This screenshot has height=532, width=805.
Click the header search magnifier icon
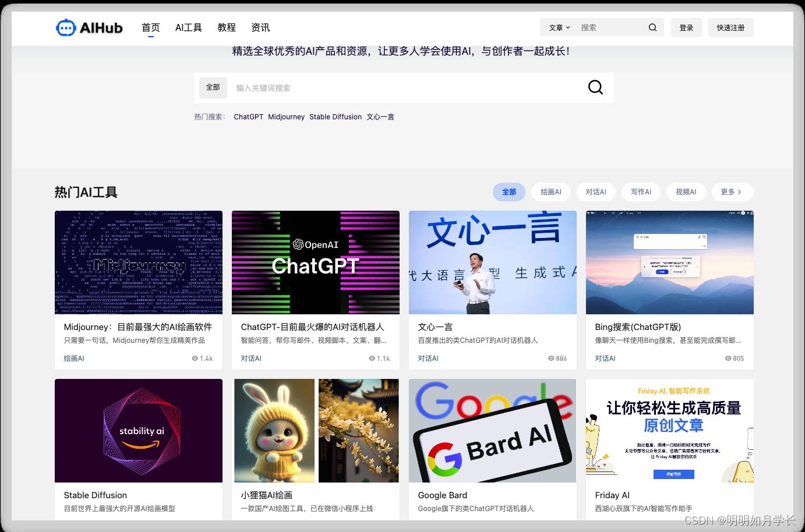(x=652, y=27)
